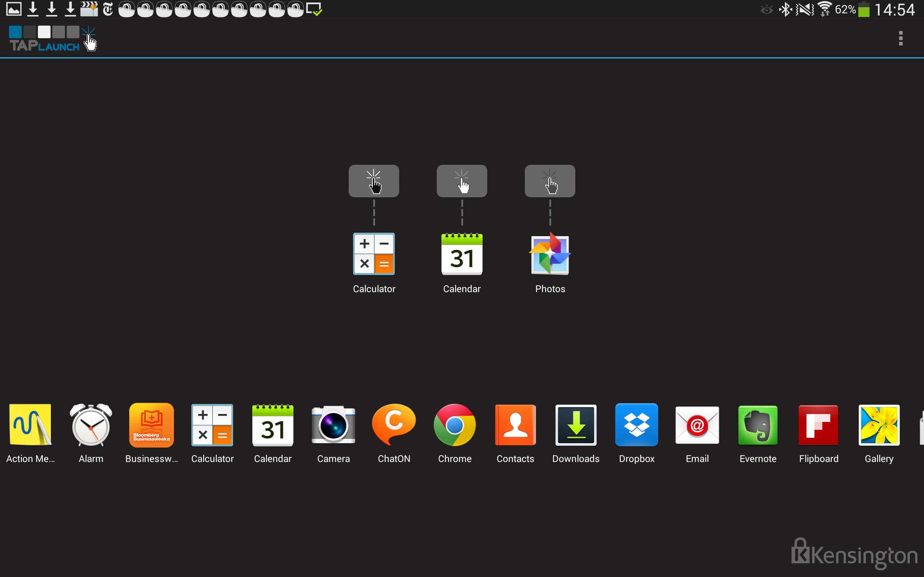The image size is (924, 577).
Task: Choose the Dropbox app
Action: click(636, 425)
